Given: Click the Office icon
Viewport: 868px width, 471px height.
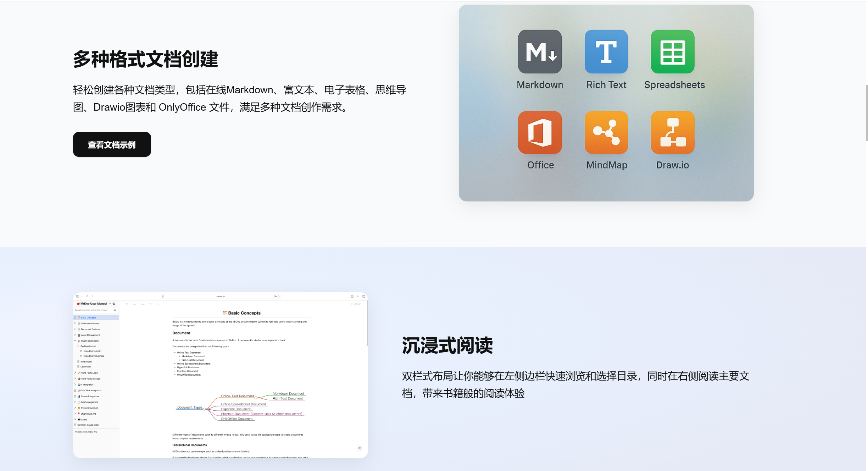Looking at the screenshot, I should [540, 133].
